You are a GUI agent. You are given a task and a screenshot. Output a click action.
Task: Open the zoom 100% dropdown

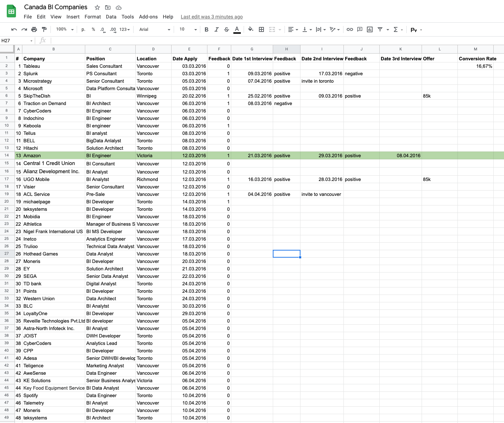(65, 29)
